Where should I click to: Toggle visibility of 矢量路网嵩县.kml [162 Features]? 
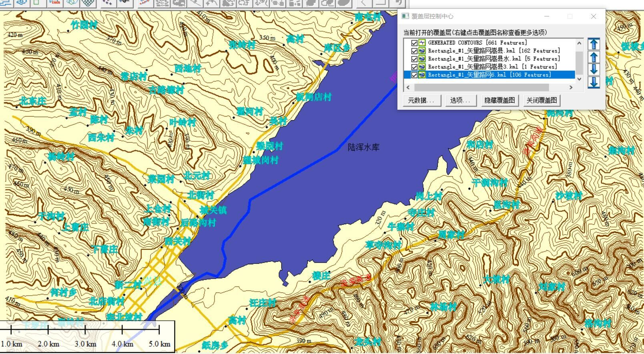point(414,51)
